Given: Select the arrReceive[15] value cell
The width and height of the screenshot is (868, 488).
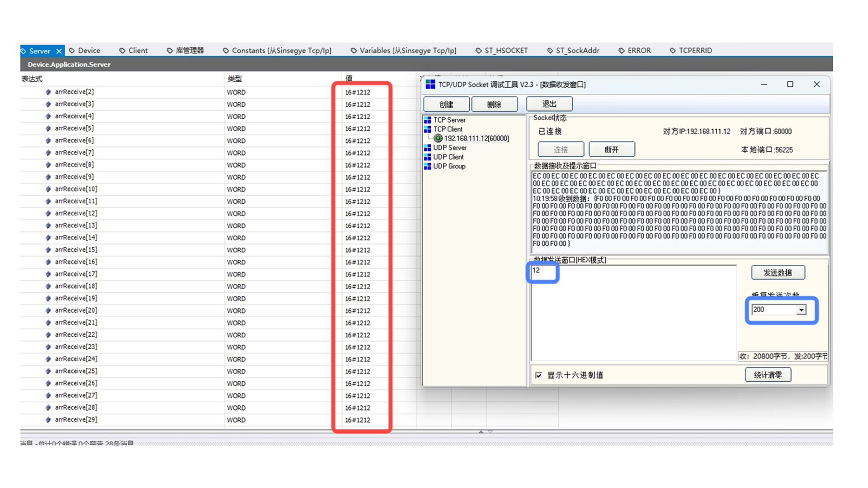Looking at the screenshot, I should point(358,250).
